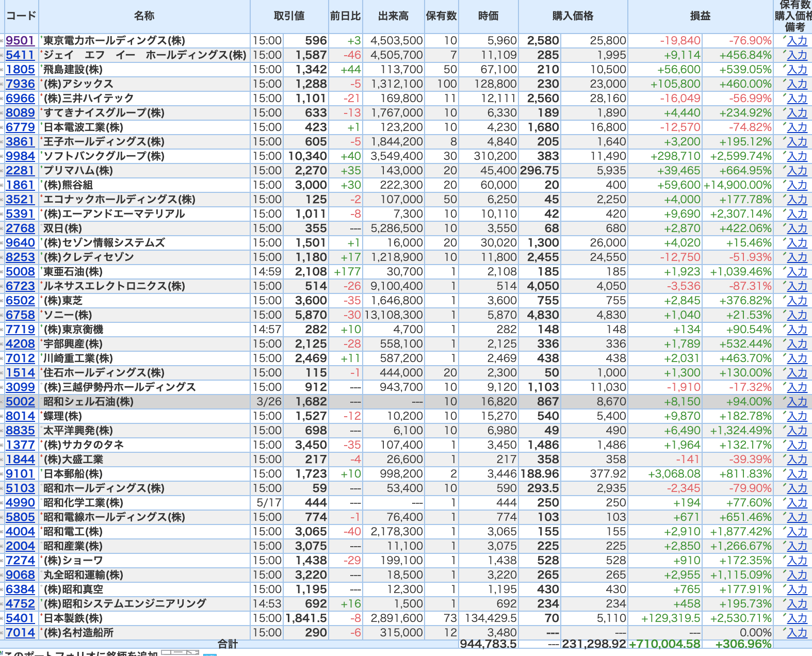Open stock code 6966 link
Viewport: 812px width, 656px height.
(20, 99)
